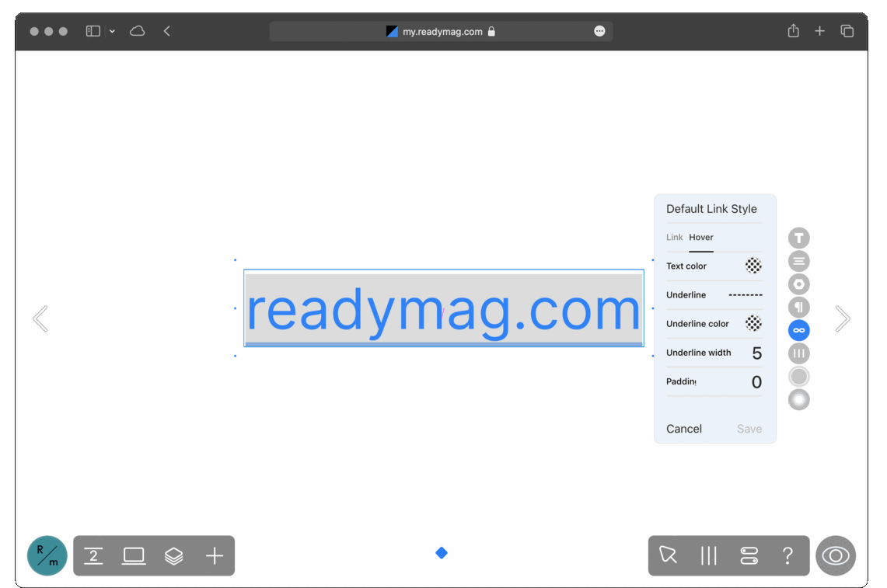This screenshot has height=588, width=887.
Task: Click the my.readymag.com address bar
Action: 441,31
